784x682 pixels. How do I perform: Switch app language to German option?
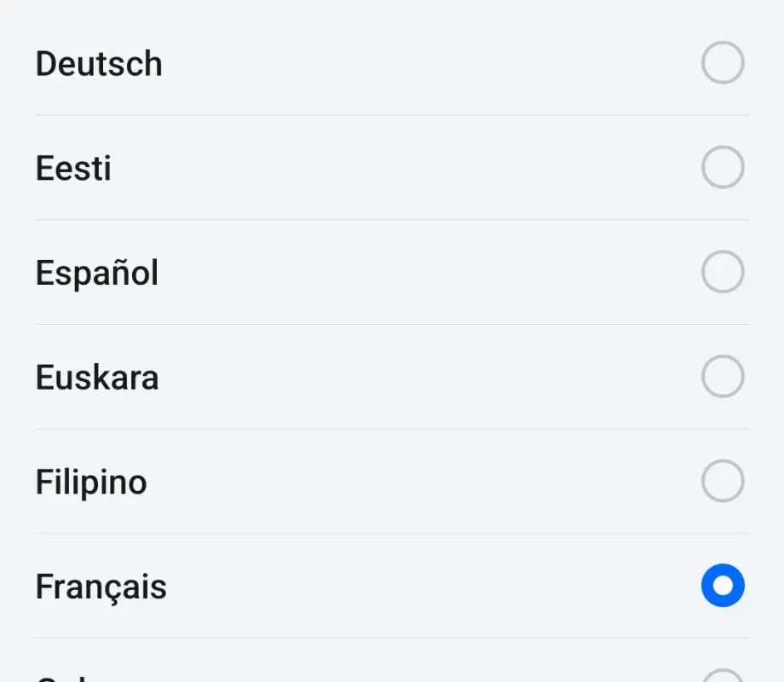coord(392,63)
